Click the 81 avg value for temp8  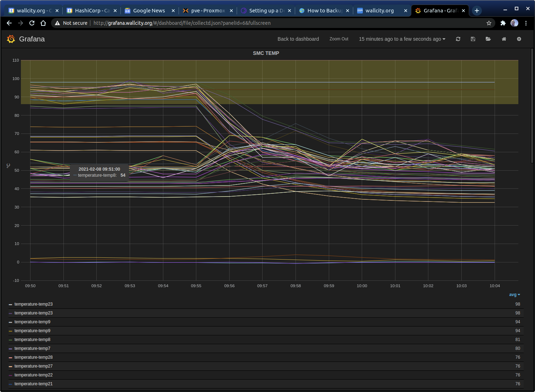click(x=518, y=340)
